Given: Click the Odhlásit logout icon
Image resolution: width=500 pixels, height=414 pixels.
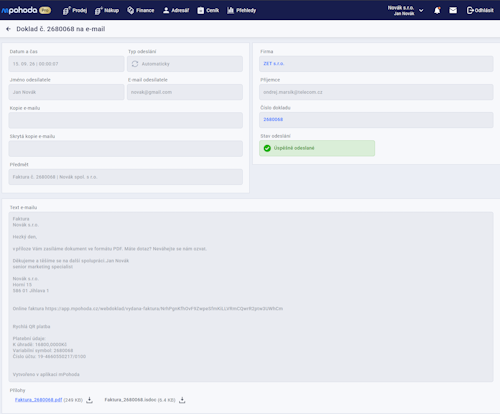Looking at the screenshot, I should click(x=470, y=10).
